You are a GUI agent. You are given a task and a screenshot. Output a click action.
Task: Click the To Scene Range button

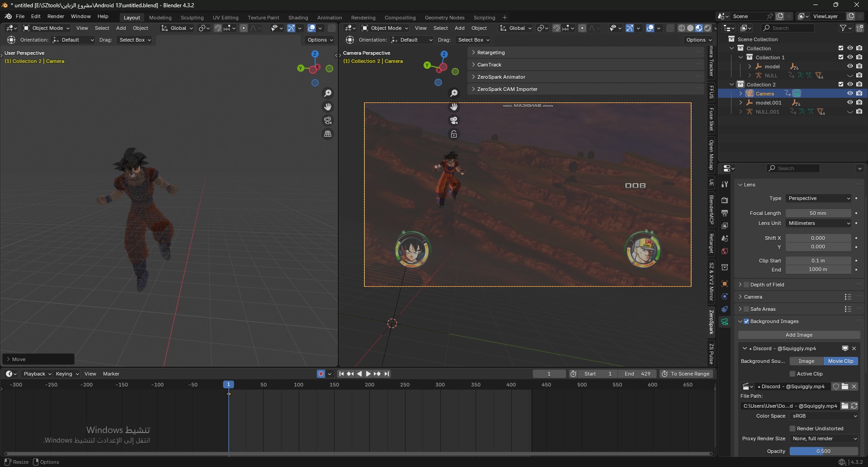point(686,374)
